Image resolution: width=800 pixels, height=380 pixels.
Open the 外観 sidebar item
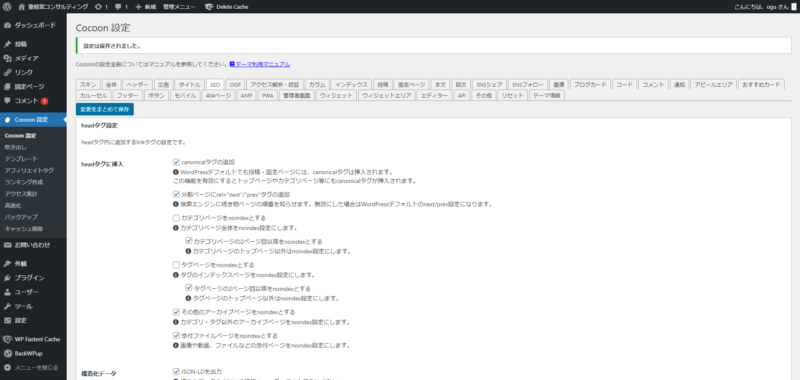click(x=33, y=264)
